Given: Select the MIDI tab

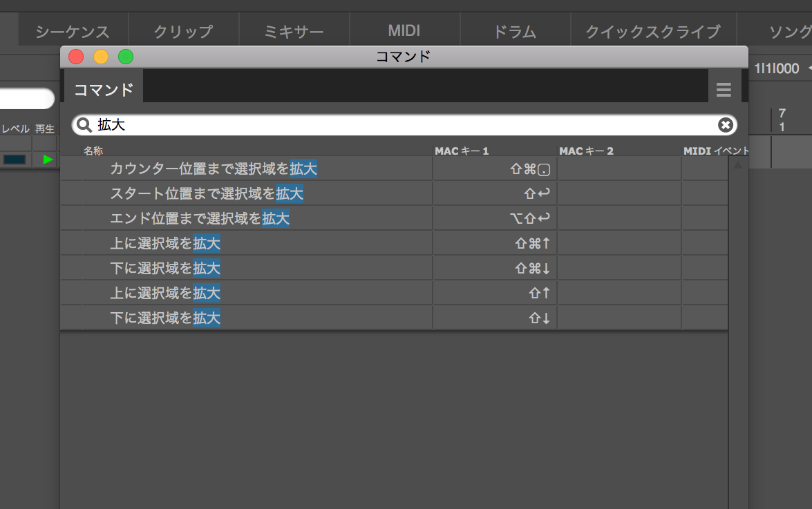Looking at the screenshot, I should pyautogui.click(x=404, y=31).
